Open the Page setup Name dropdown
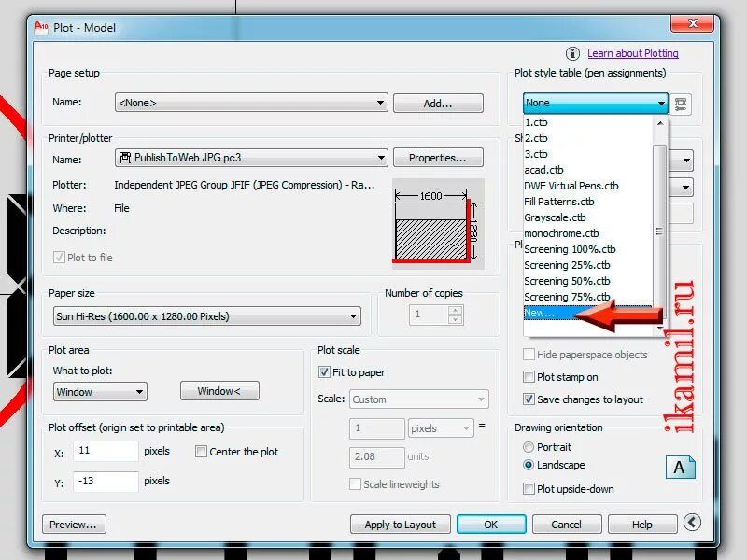 tap(251, 103)
